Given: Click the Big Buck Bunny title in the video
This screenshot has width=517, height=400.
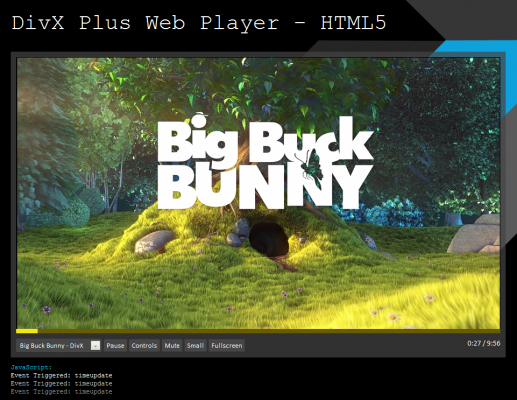Looking at the screenshot, I should click(265, 163).
